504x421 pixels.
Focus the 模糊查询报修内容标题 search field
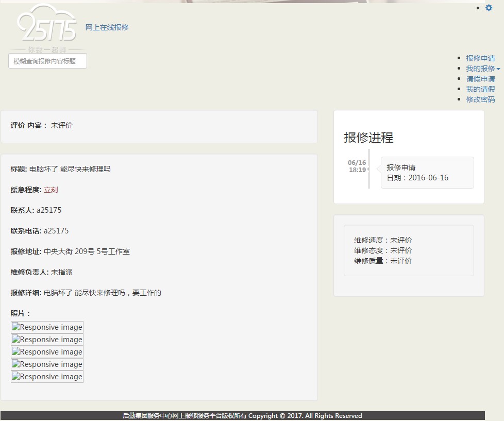coord(47,61)
